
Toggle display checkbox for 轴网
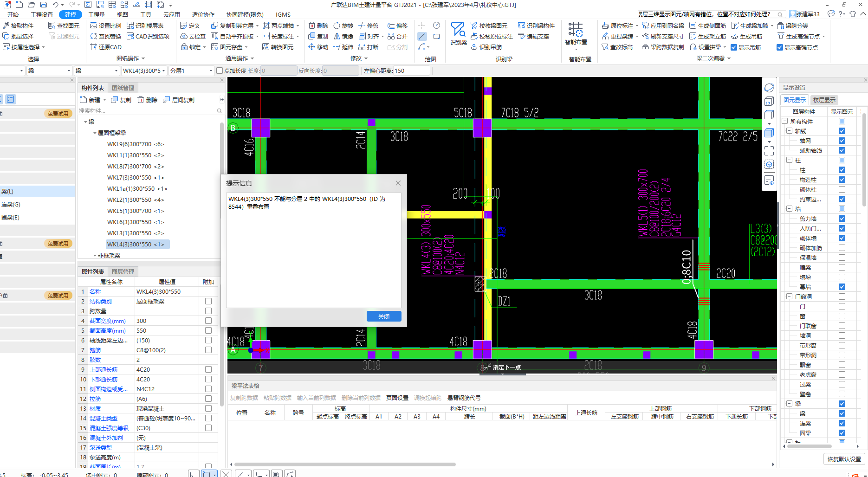842,141
